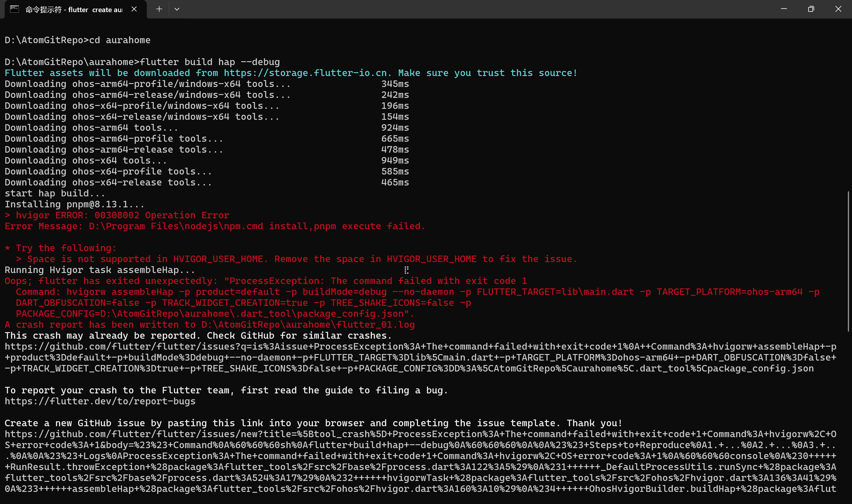Close the flutter create terminal tab

[x=134, y=9]
